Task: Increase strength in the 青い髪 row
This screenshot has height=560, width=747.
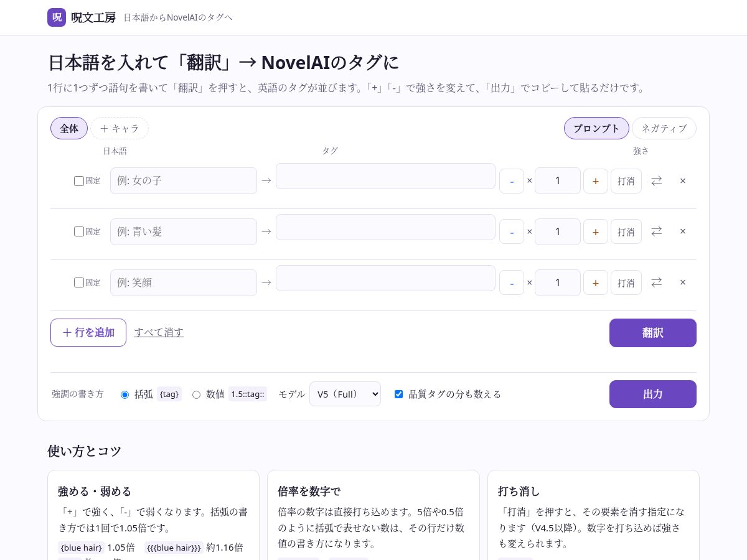Action: point(596,231)
